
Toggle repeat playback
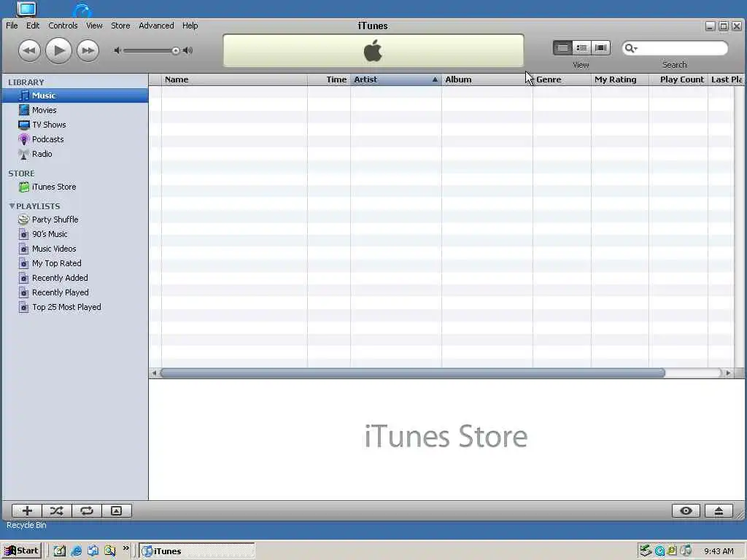click(86, 511)
